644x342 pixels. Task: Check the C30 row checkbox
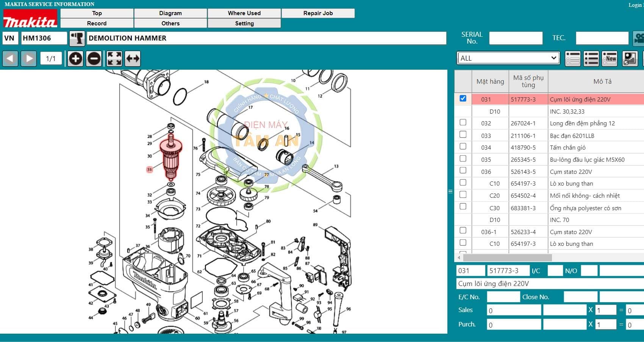tap(463, 207)
